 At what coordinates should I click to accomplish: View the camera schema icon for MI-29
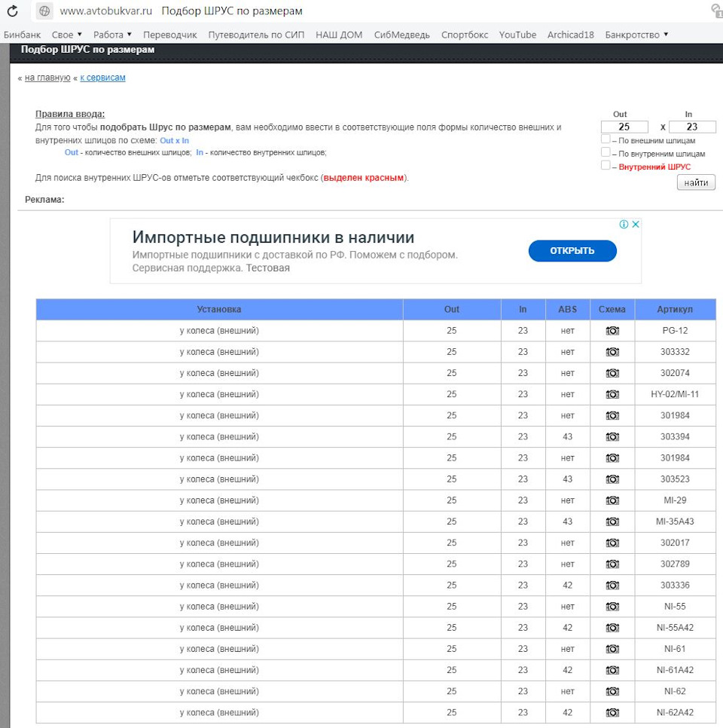[613, 500]
